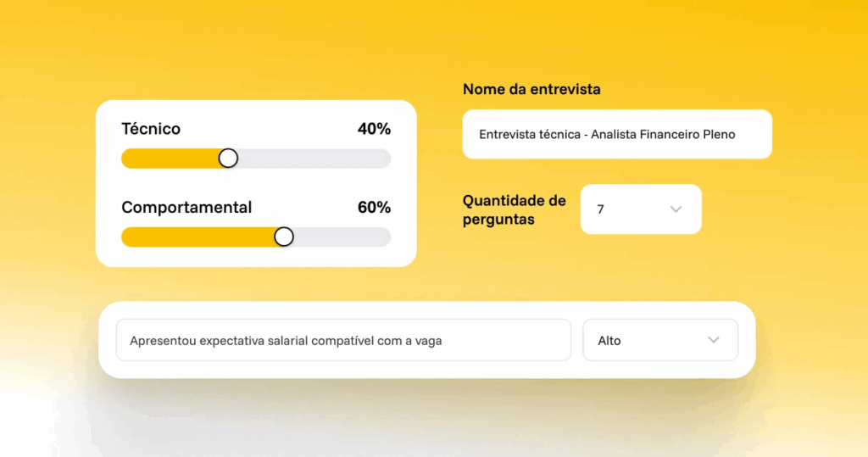Click the Alto text in the dropdown
This screenshot has width=868, height=457.
tap(609, 340)
